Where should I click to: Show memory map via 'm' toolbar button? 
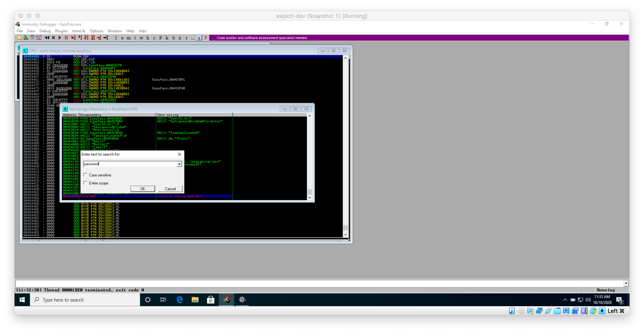(129, 38)
